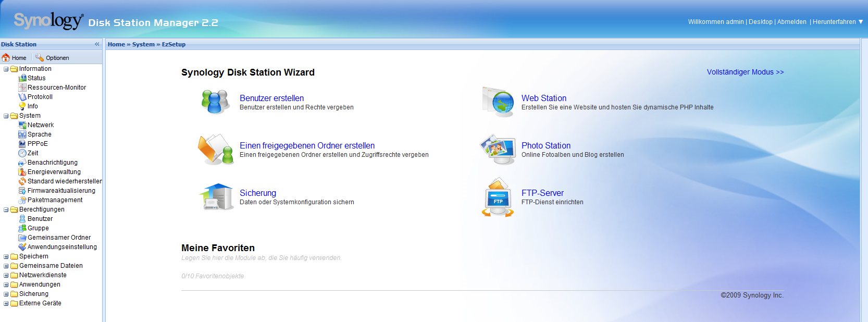The height and width of the screenshot is (322, 868).
Task: Collapse the Information tree folder
Action: point(6,69)
